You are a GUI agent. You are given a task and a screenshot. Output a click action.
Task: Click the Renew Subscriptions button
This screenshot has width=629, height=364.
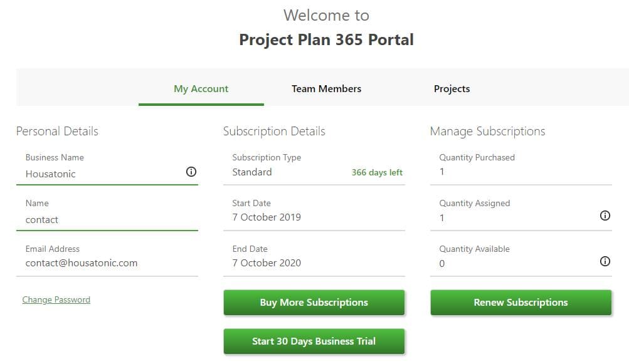click(x=520, y=302)
